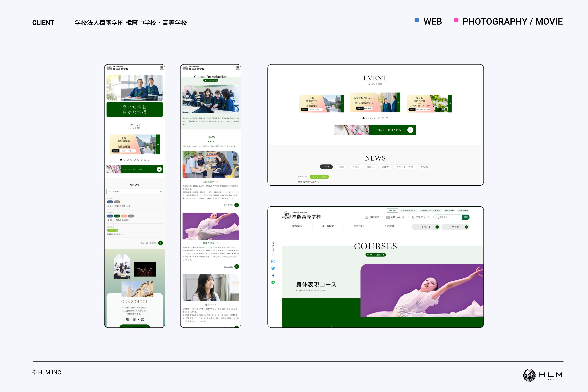Expand the コース紹介 dropdown in the nav bar
This screenshot has width=588, height=392.
pos(328,226)
